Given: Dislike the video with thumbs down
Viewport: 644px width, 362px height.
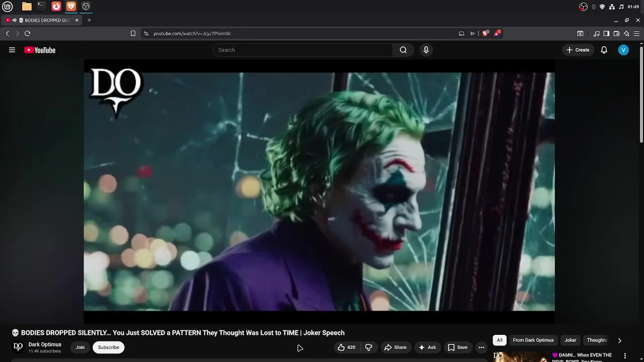Looking at the screenshot, I should (369, 347).
